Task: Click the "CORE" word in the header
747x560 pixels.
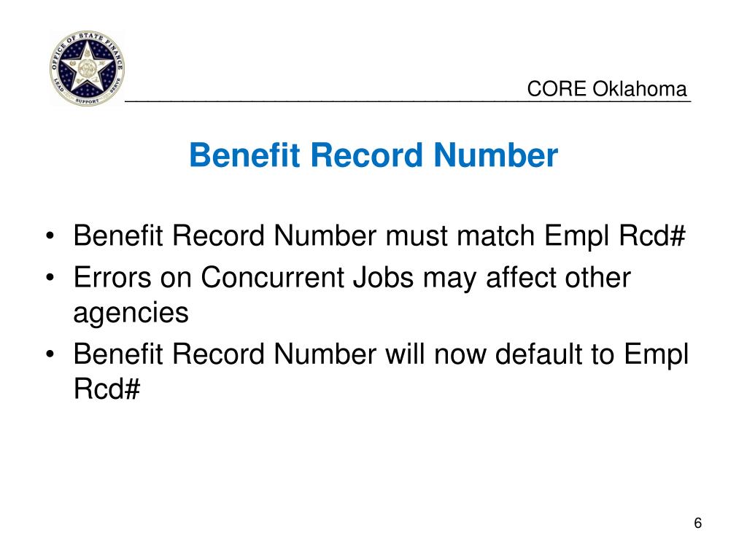Action: (x=557, y=89)
